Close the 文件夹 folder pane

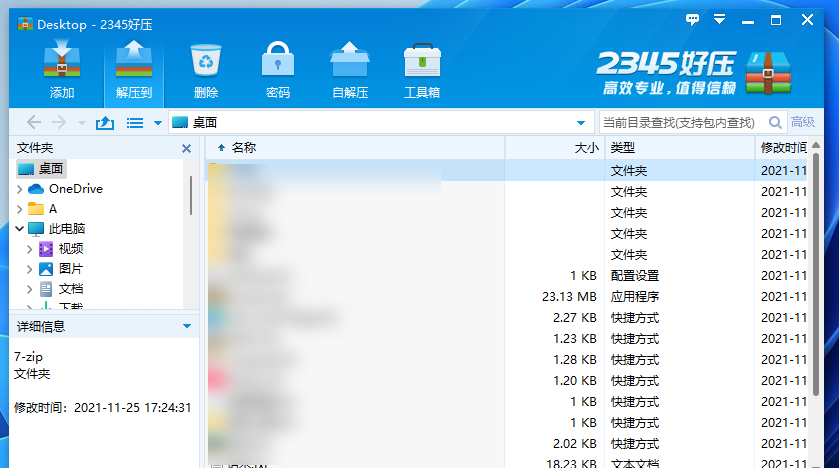click(x=186, y=148)
